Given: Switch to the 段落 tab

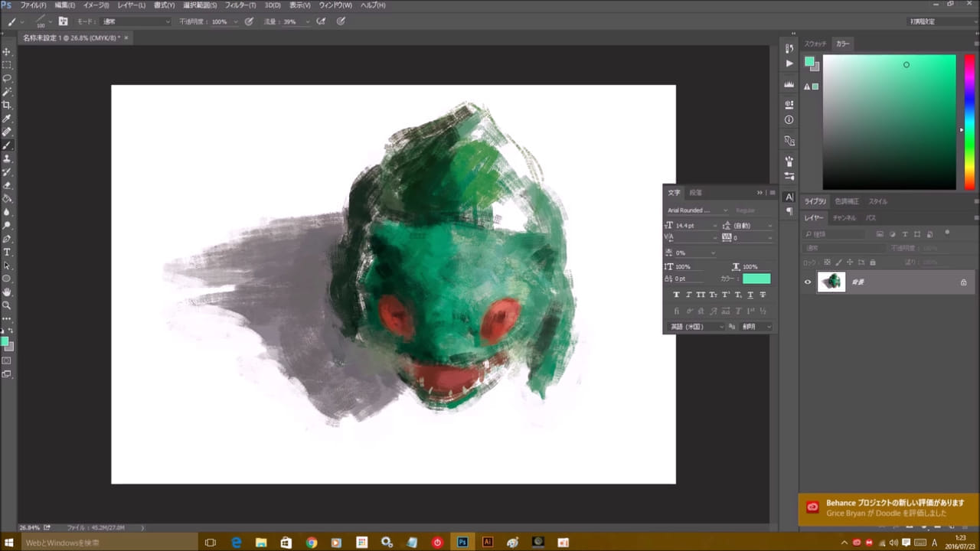Looking at the screenshot, I should [695, 193].
